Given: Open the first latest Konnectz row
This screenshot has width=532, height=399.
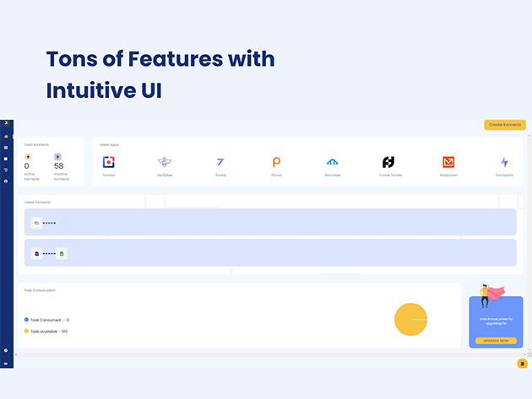Looking at the screenshot, I should pyautogui.click(x=270, y=222).
